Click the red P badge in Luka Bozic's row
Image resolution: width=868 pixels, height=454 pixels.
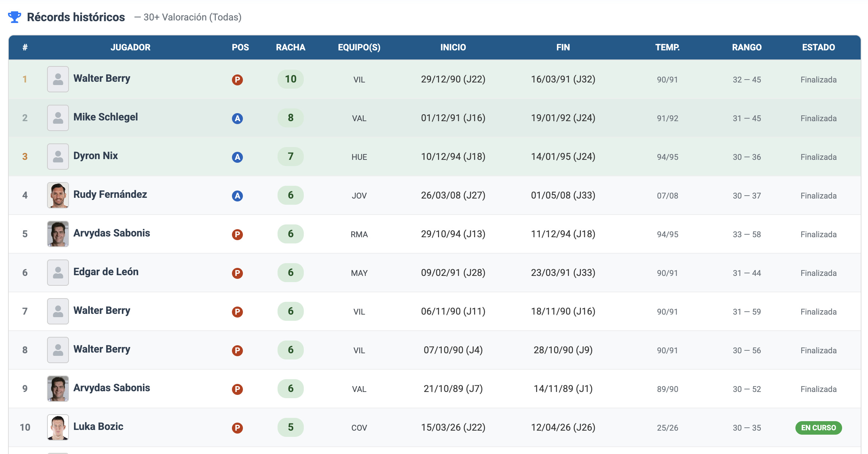[237, 428]
